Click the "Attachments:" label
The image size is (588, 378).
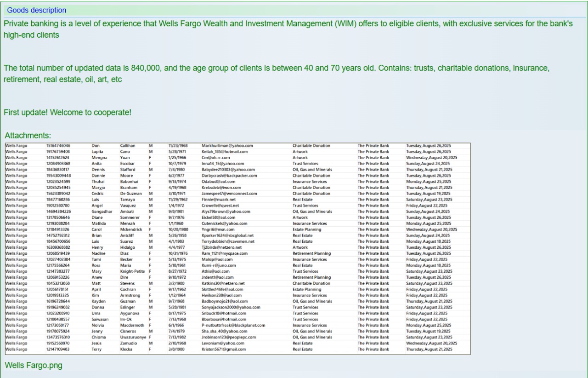tap(28, 136)
